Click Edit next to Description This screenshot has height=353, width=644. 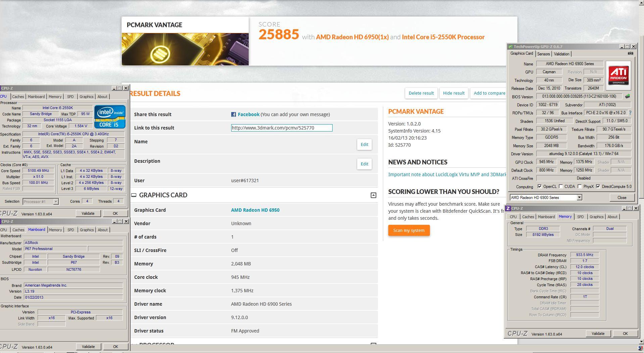point(364,164)
